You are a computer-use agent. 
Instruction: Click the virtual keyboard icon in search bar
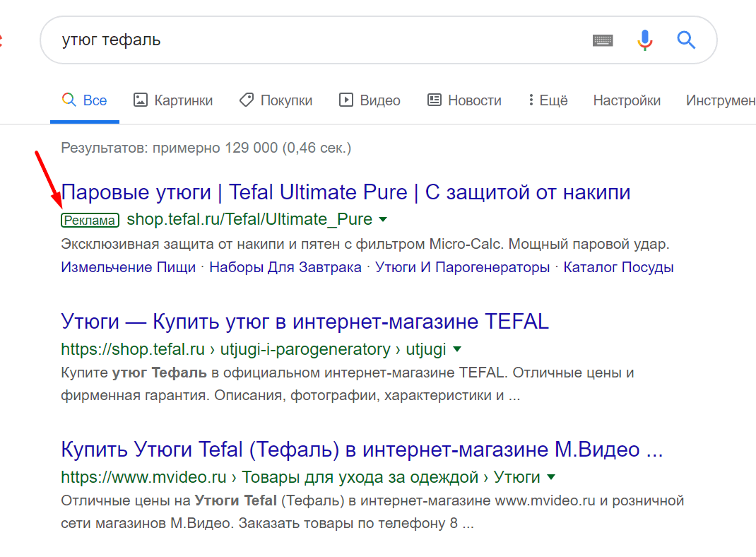[x=602, y=40]
